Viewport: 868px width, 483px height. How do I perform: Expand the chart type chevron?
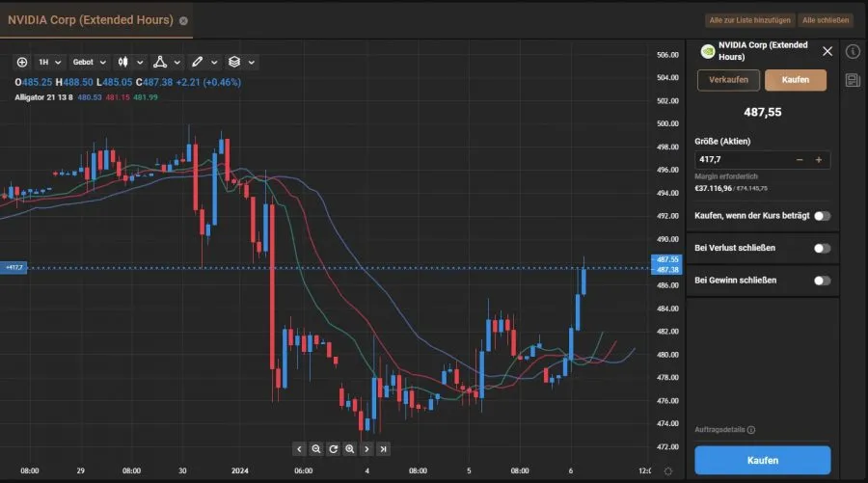140,63
